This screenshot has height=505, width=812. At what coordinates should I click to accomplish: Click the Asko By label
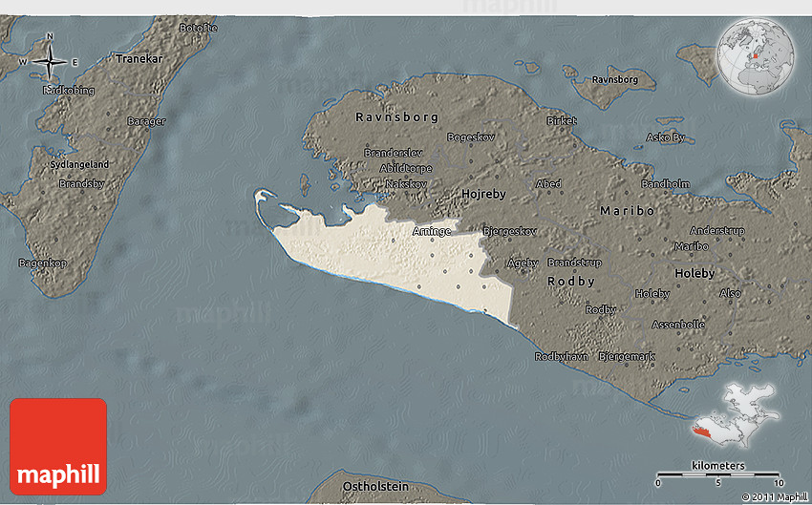(x=666, y=137)
